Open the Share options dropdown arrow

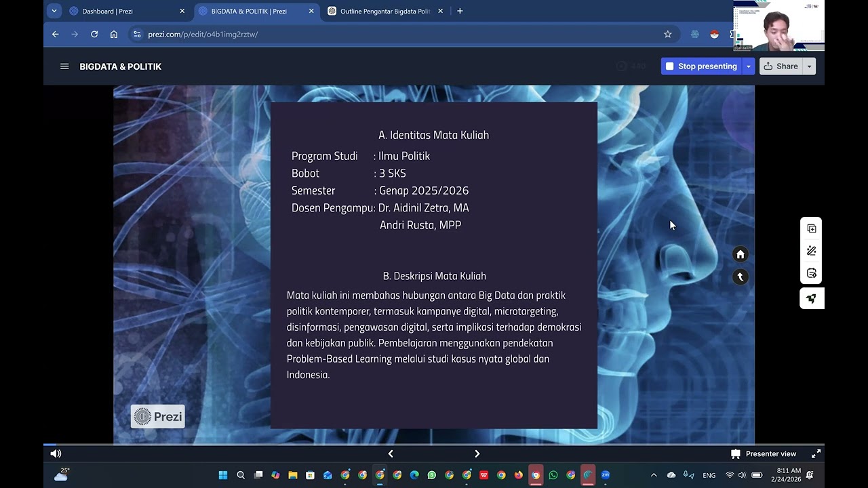click(809, 66)
